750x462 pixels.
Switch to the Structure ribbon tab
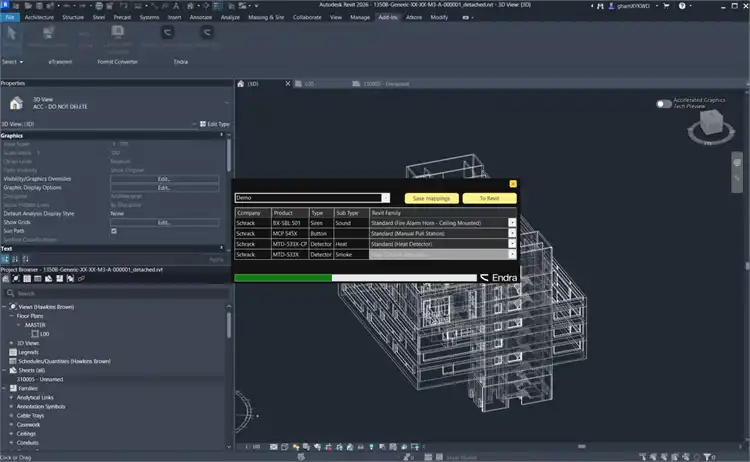click(73, 17)
